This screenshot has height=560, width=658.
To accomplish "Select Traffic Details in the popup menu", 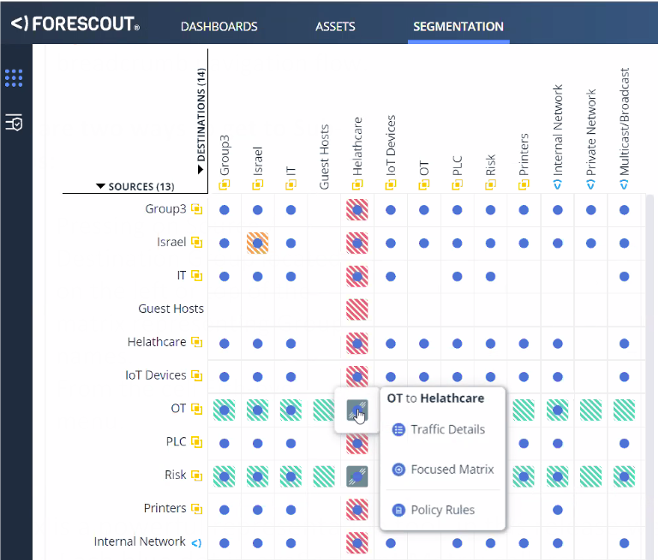I will point(439,429).
